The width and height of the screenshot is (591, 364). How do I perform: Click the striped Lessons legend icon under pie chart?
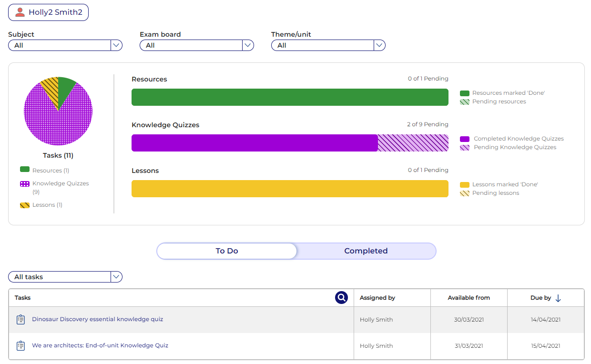pos(25,205)
